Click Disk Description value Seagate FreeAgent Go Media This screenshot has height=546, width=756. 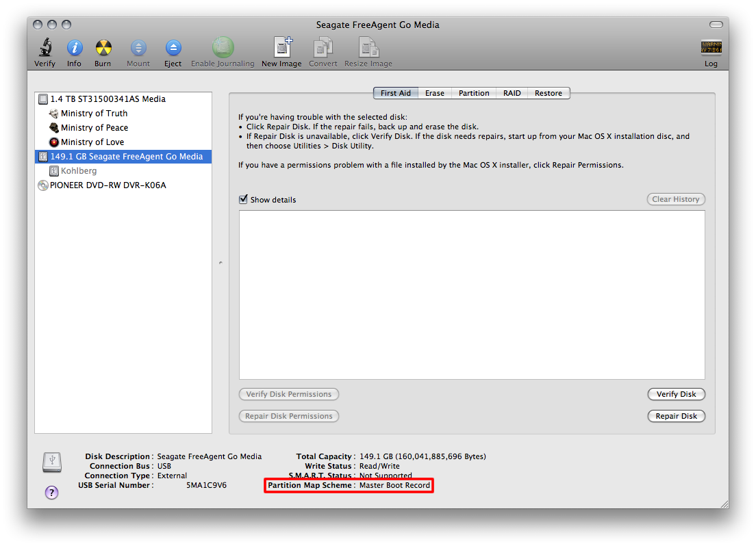[210, 456]
